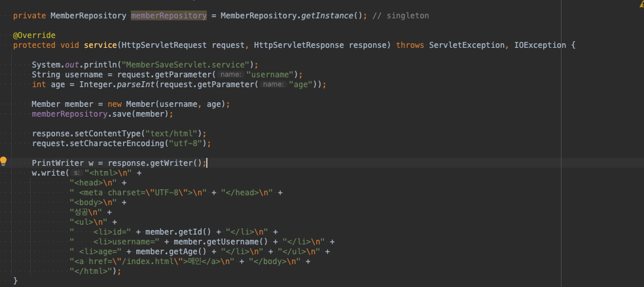Click the highlighted memberRepository field name

[169, 16]
